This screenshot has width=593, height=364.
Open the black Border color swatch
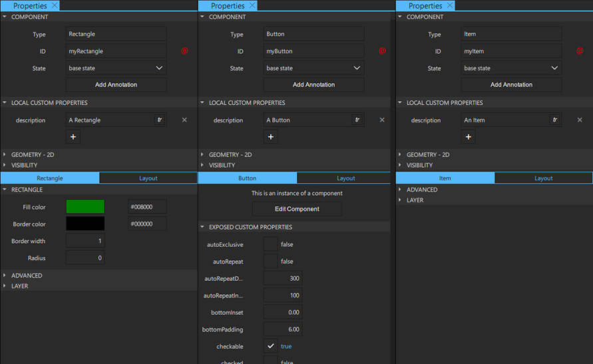click(85, 224)
